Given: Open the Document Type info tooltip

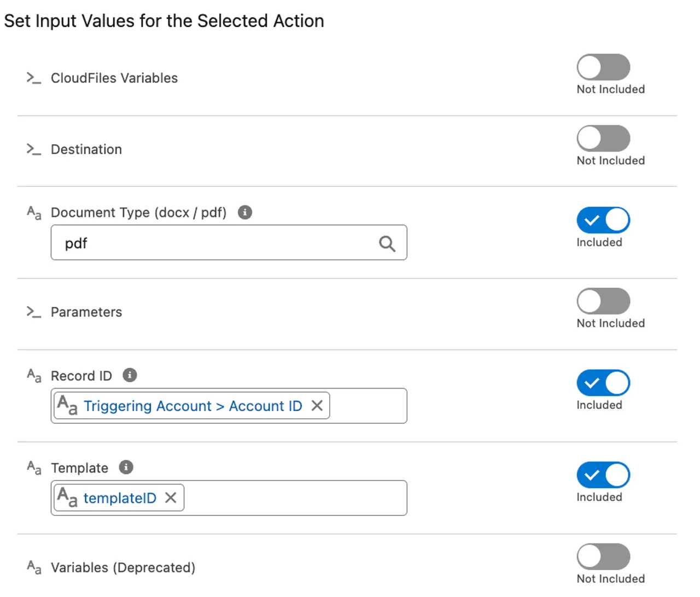Looking at the screenshot, I should click(x=244, y=212).
